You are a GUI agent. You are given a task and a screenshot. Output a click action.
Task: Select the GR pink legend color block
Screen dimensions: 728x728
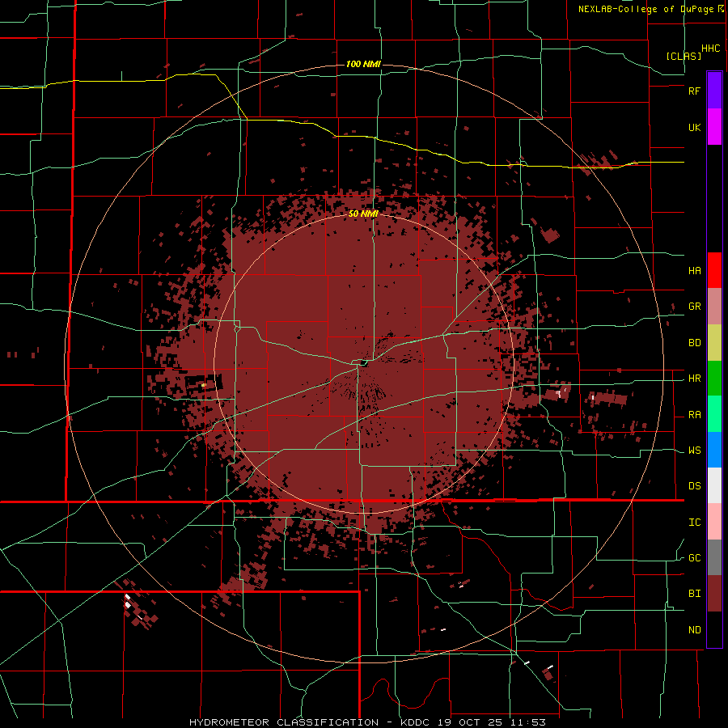714,306
